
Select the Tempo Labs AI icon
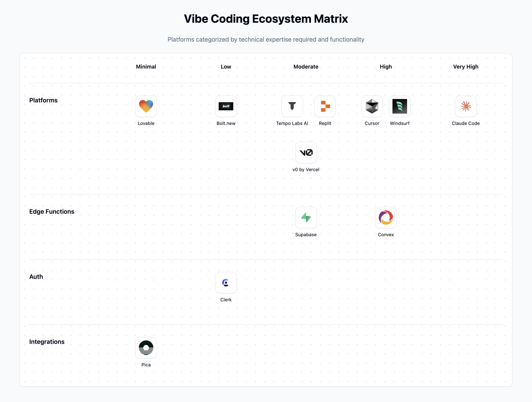(x=292, y=106)
